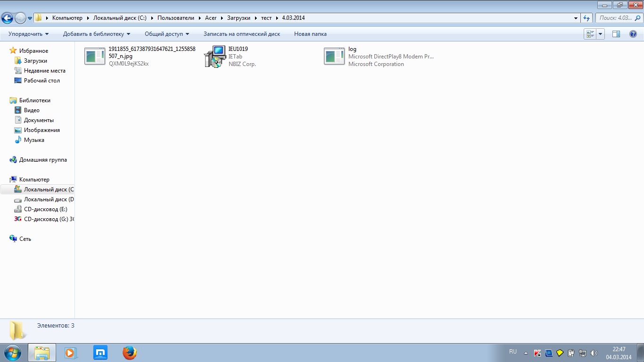Open the Добавить в библиотеку menu
This screenshot has height=362, width=644.
(x=96, y=34)
